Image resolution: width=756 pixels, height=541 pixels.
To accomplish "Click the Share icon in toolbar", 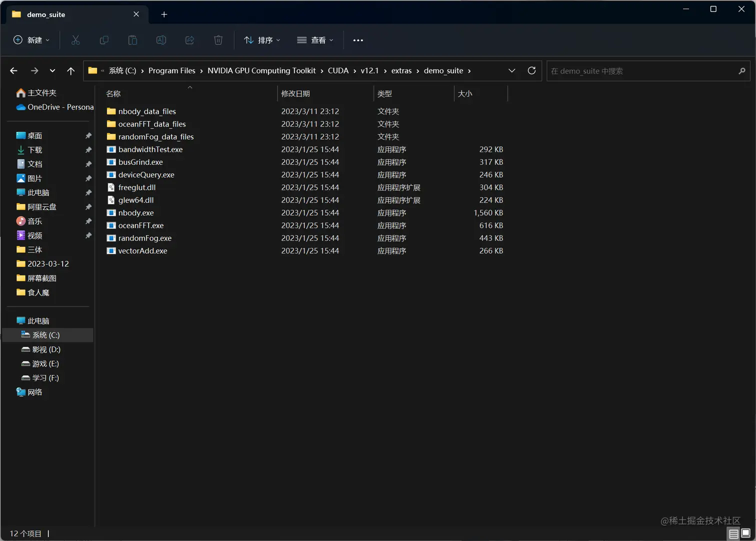I will [x=189, y=40].
